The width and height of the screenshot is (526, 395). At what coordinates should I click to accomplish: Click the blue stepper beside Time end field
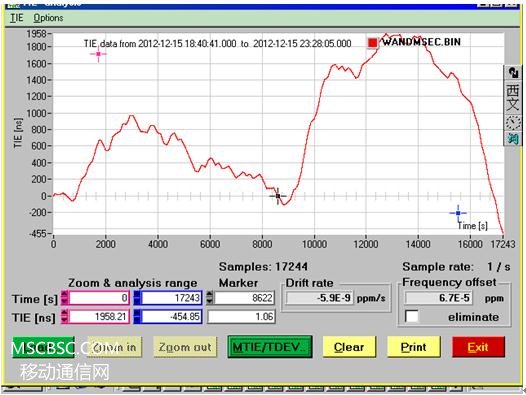pos(137,298)
